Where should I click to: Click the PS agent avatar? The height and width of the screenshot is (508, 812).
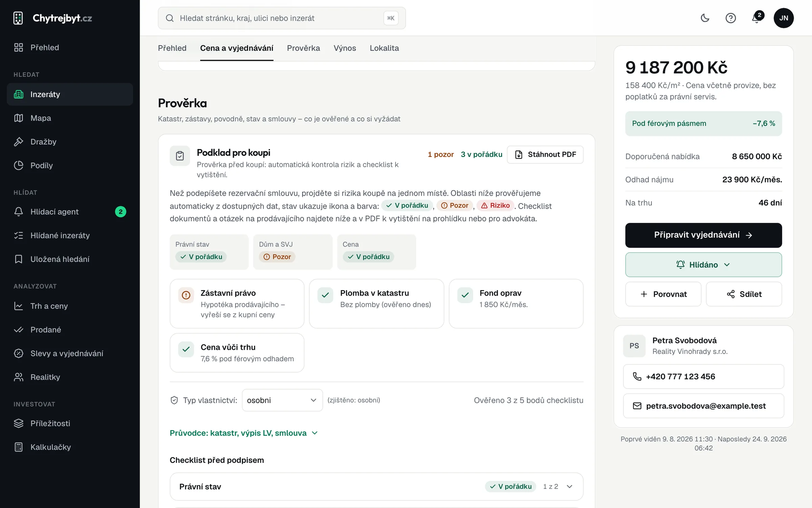(x=634, y=346)
